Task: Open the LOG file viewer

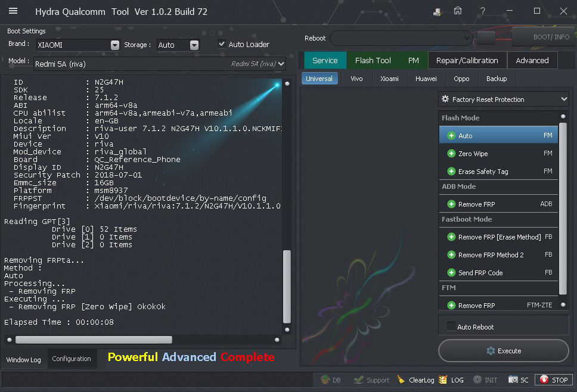Action: 451,380
